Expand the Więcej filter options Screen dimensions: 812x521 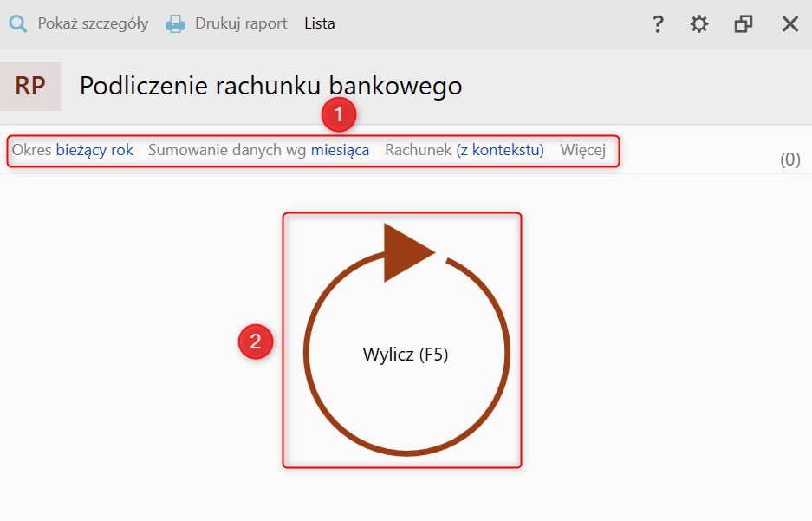pos(583,150)
